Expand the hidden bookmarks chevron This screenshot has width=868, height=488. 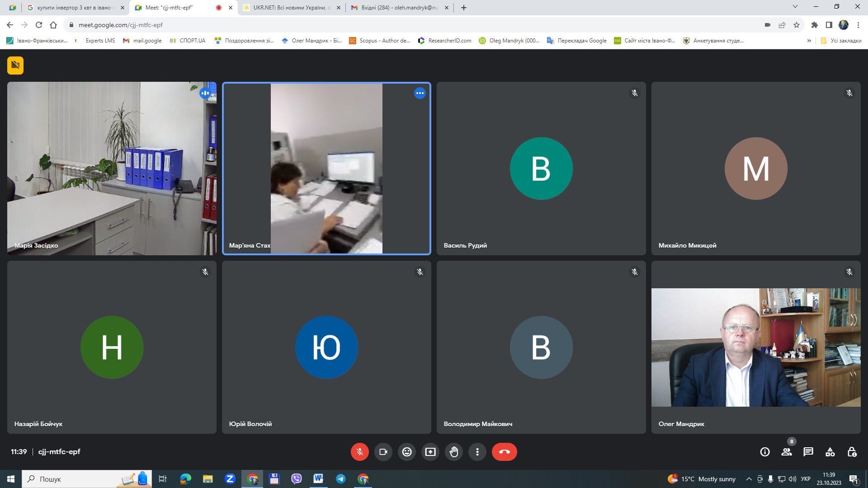[809, 41]
